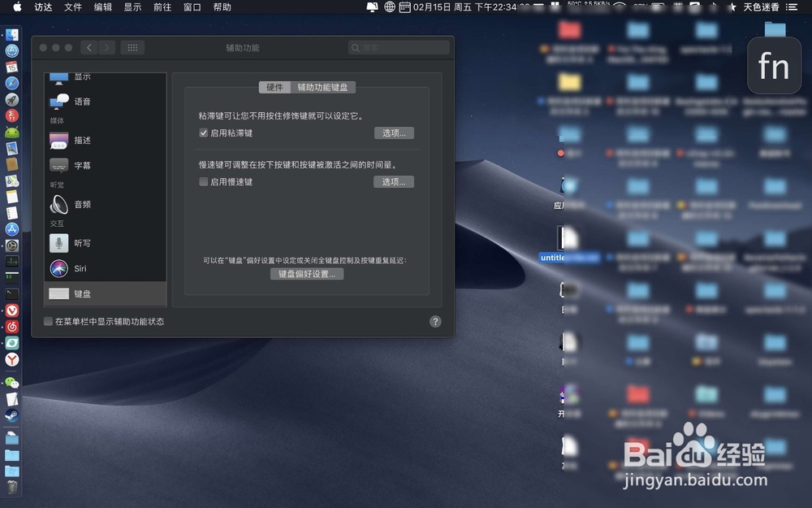The width and height of the screenshot is (812, 508).
Task: Click 天色迷香 user name in menu bar
Action: point(762,7)
